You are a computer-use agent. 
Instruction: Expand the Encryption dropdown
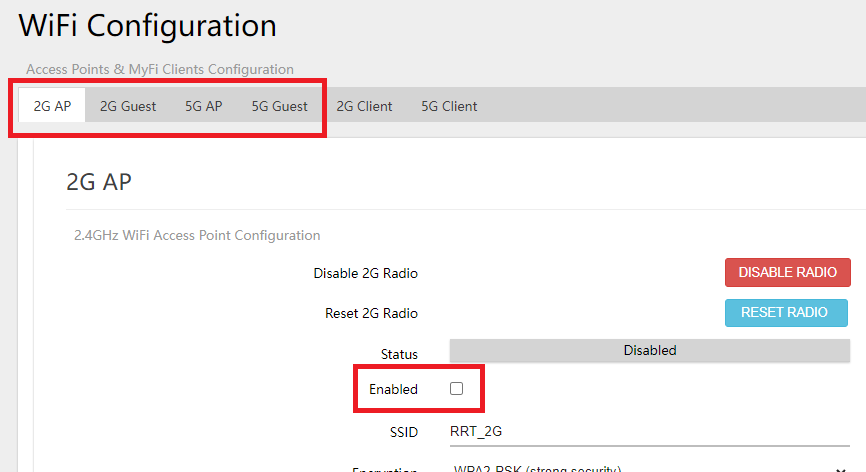pyautogui.click(x=645, y=468)
